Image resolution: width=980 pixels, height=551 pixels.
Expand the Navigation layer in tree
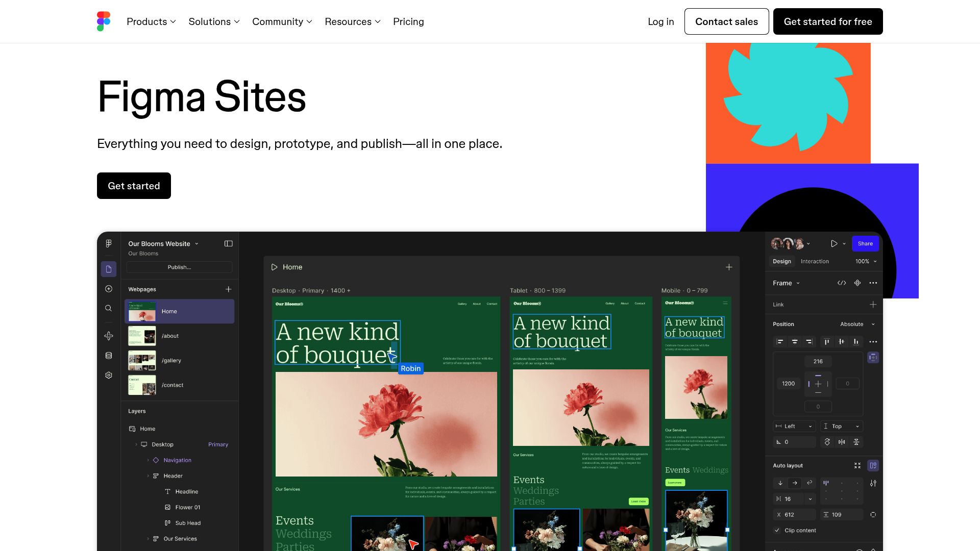point(148,460)
